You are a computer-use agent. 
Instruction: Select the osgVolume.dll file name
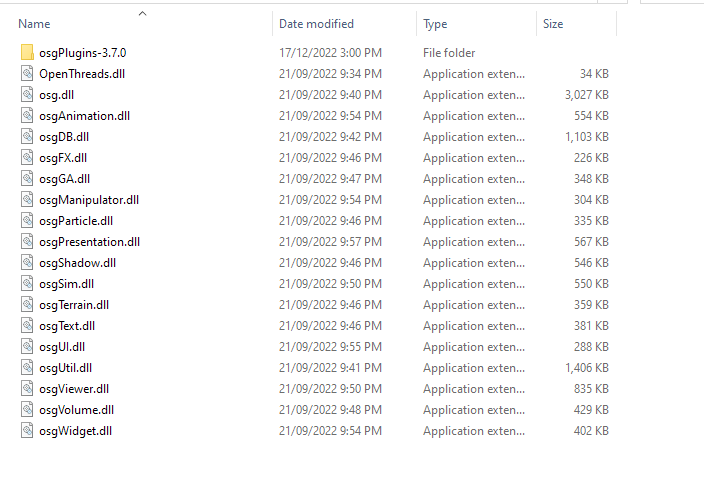pyautogui.click(x=76, y=410)
